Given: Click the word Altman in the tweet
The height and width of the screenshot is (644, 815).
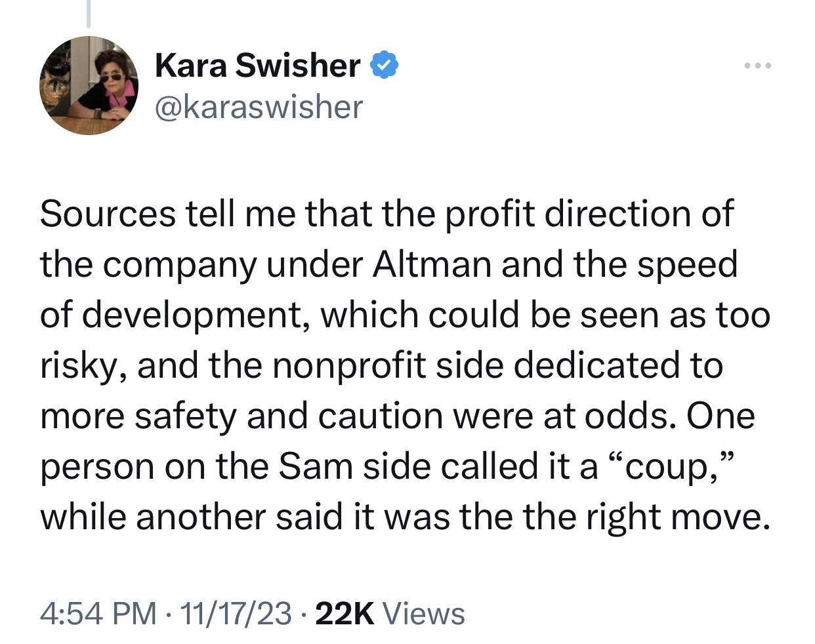Looking at the screenshot, I should click(432, 264).
